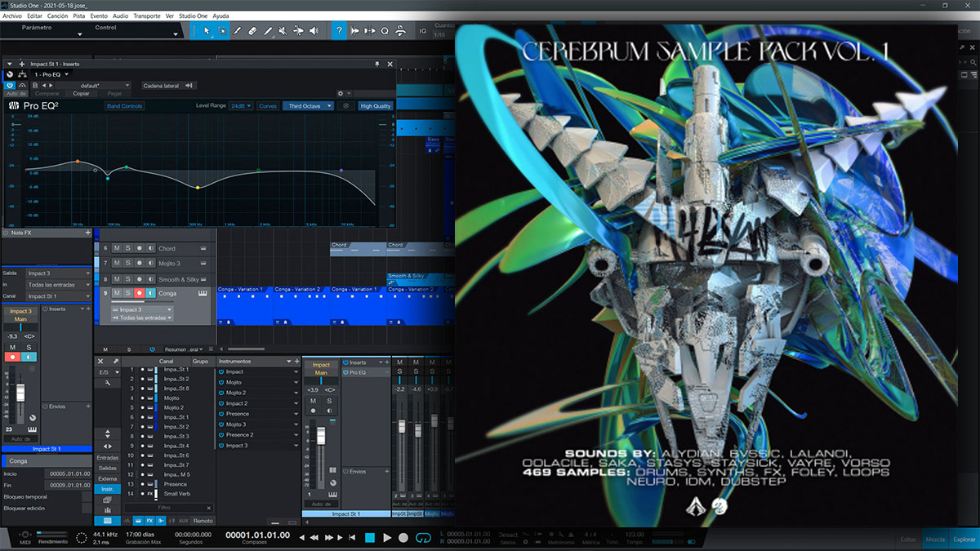Open the Canción menu
This screenshot has width=980, height=551.
(58, 16)
